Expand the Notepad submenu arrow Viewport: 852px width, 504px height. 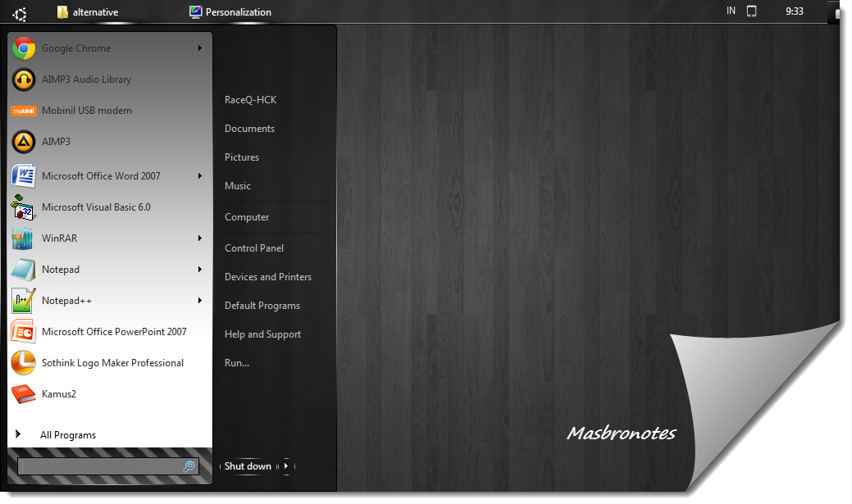tap(200, 269)
